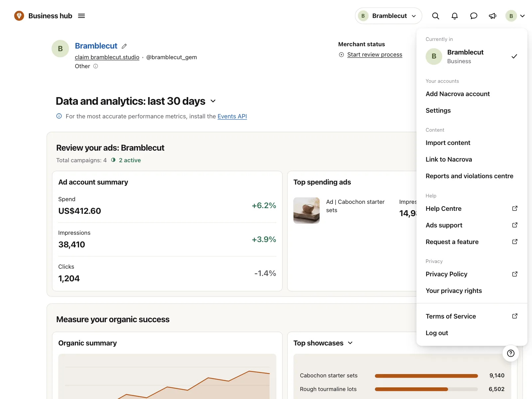This screenshot has width=532, height=399.
Task: Open the Cabochon starter sets ad thumbnail
Action: [x=306, y=210]
